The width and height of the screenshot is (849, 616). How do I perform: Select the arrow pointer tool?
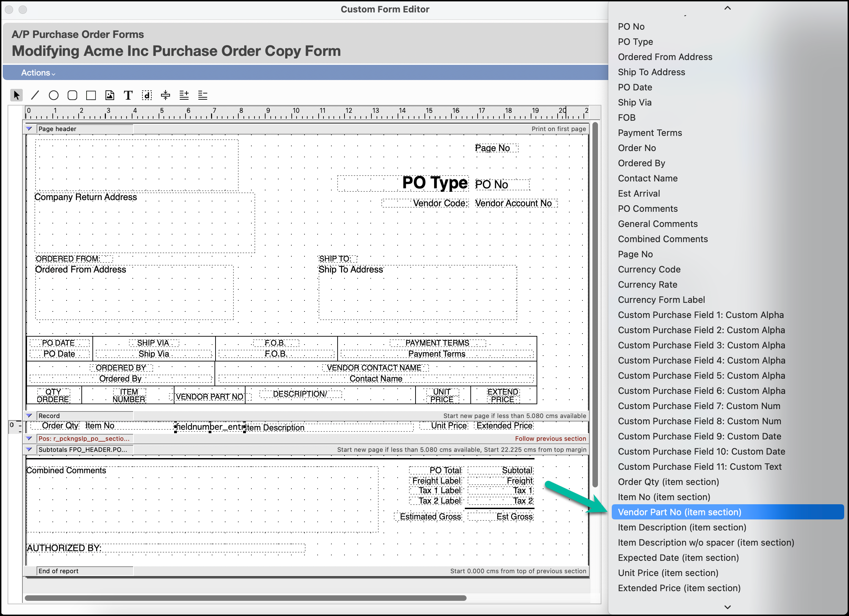click(x=16, y=95)
